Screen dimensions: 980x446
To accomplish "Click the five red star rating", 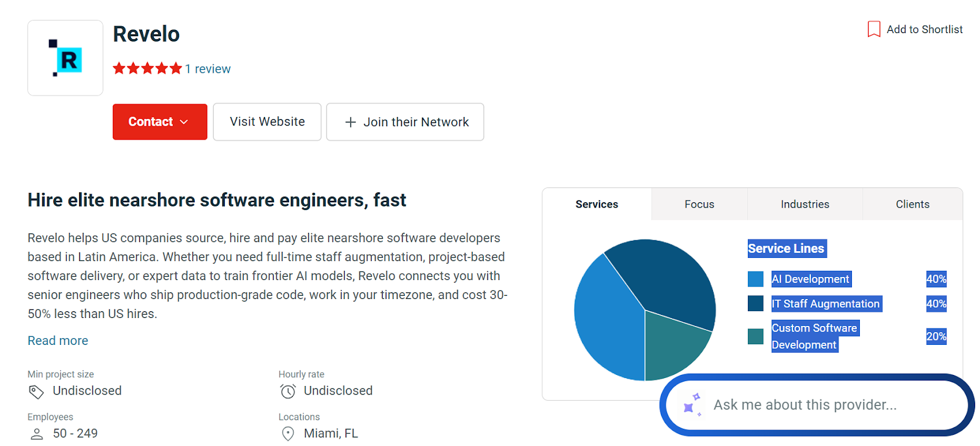I will click(148, 69).
